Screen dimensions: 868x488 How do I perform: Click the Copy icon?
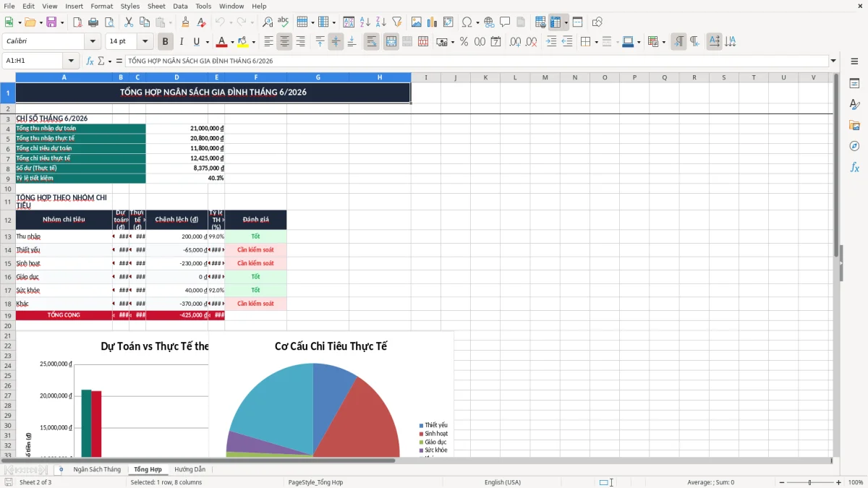pyautogui.click(x=144, y=22)
